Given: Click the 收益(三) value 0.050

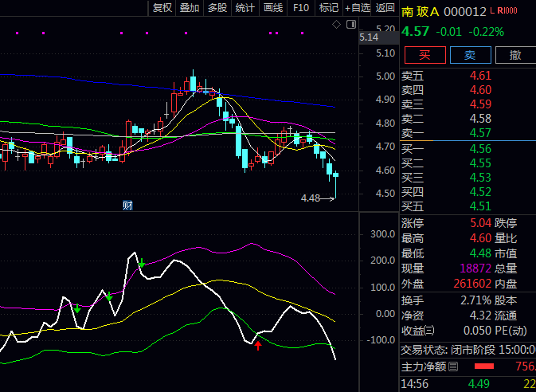Looking at the screenshot, I should pos(478,331).
